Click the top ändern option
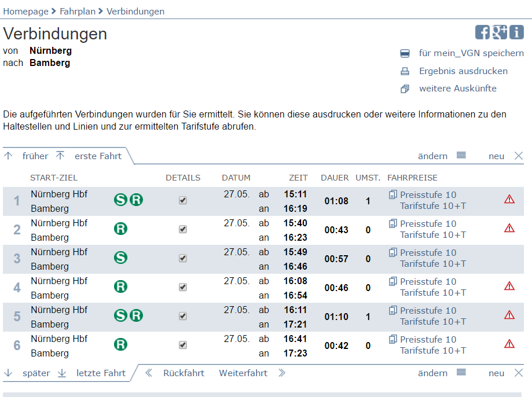Viewport: 532px width, 397px height. tap(432, 156)
